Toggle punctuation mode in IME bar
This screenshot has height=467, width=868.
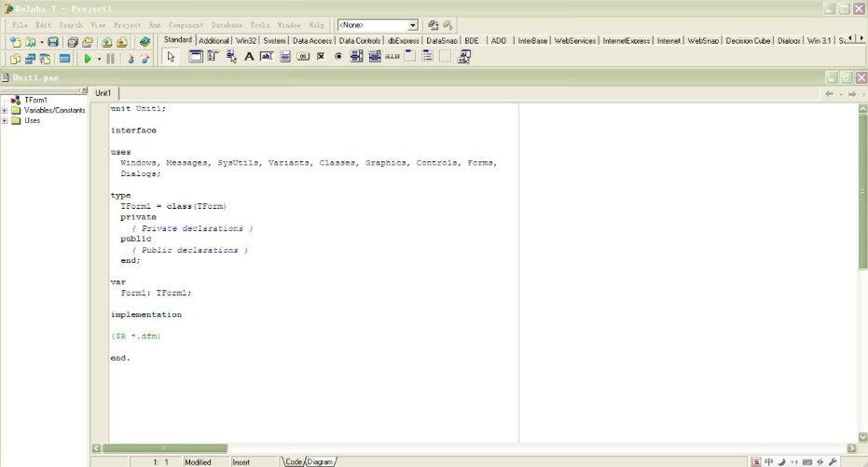tap(794, 461)
